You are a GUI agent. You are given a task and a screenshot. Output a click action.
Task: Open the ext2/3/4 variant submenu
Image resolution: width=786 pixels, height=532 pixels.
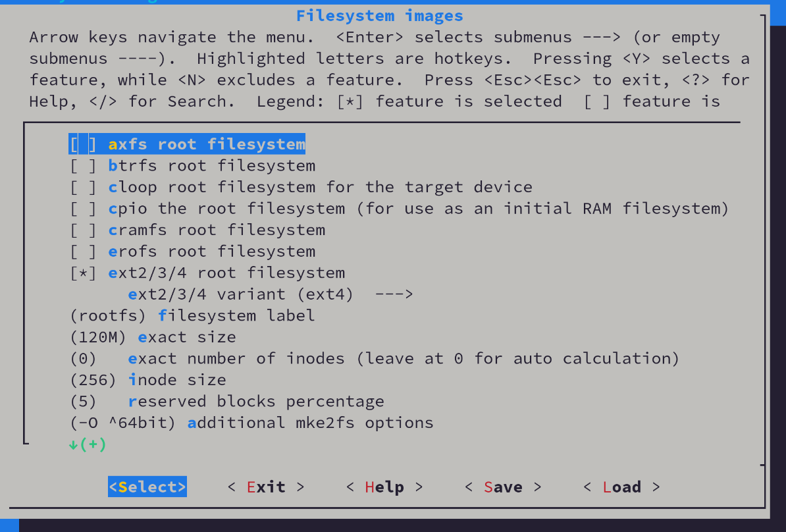(x=240, y=294)
